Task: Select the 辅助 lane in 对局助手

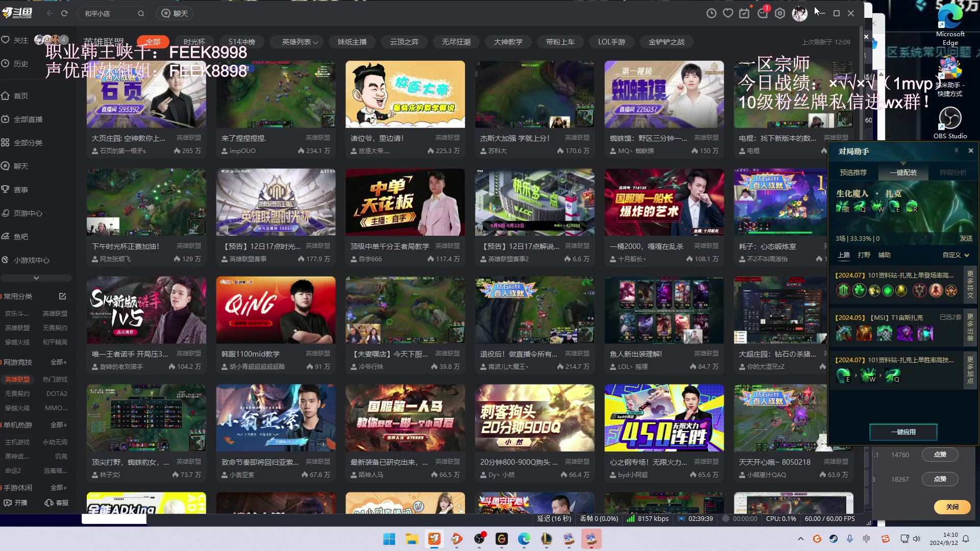Action: coord(884,255)
